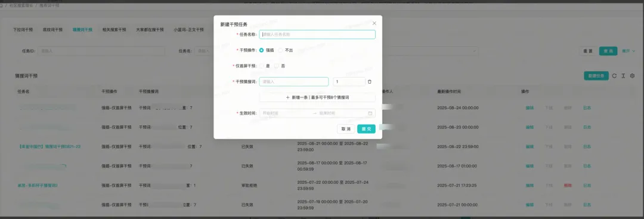Image resolution: width=644 pixels, height=219 pixels.
Task: Click 编辑 in the 2025-08-24 00:00:00 row
Action: click(530, 107)
